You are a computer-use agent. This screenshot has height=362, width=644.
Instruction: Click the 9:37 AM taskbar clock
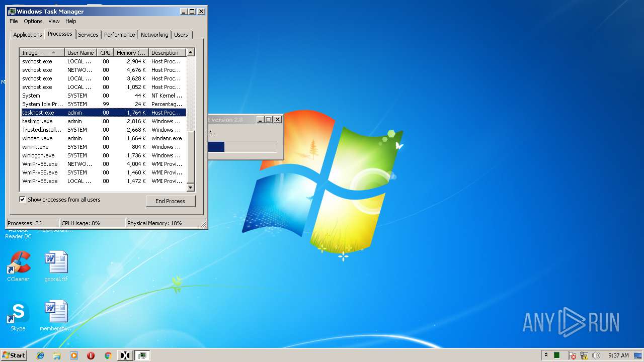pos(618,355)
